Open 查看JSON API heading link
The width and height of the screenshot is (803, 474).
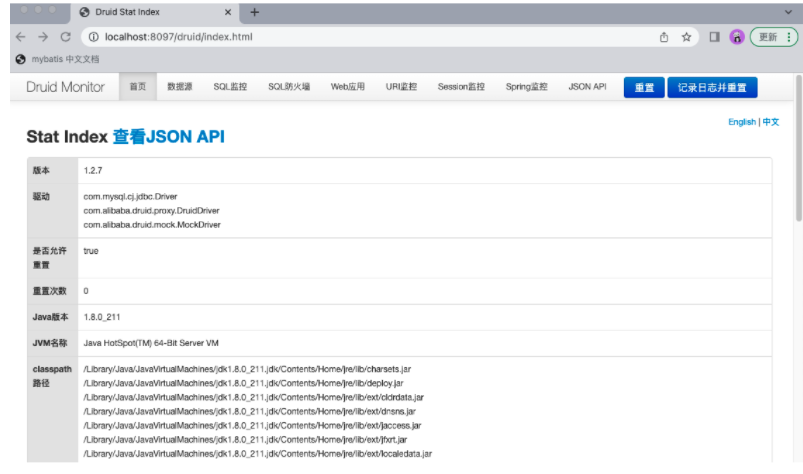point(168,137)
